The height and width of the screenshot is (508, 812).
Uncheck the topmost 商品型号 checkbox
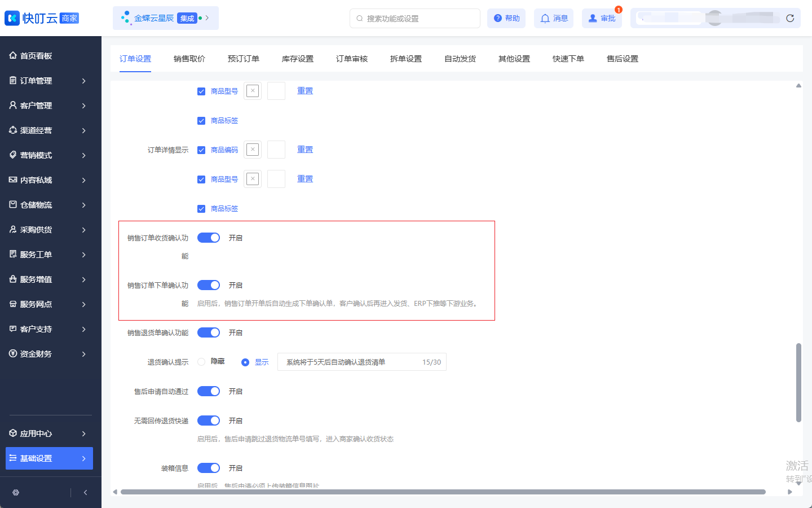tap(201, 91)
